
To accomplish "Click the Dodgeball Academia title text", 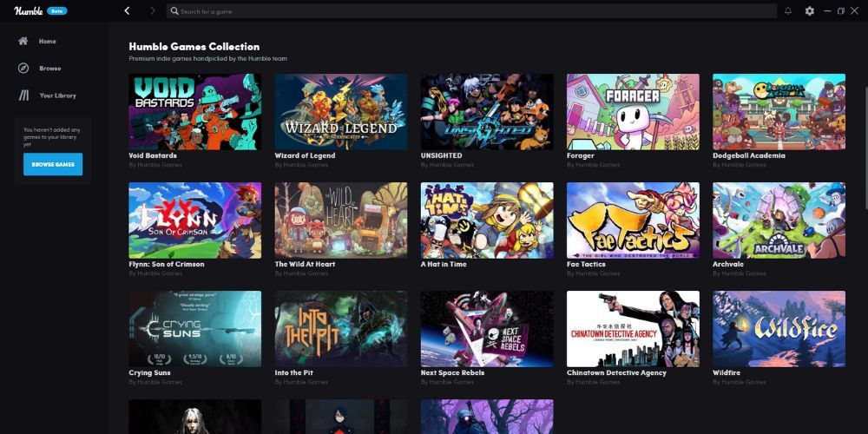I will click(x=749, y=155).
